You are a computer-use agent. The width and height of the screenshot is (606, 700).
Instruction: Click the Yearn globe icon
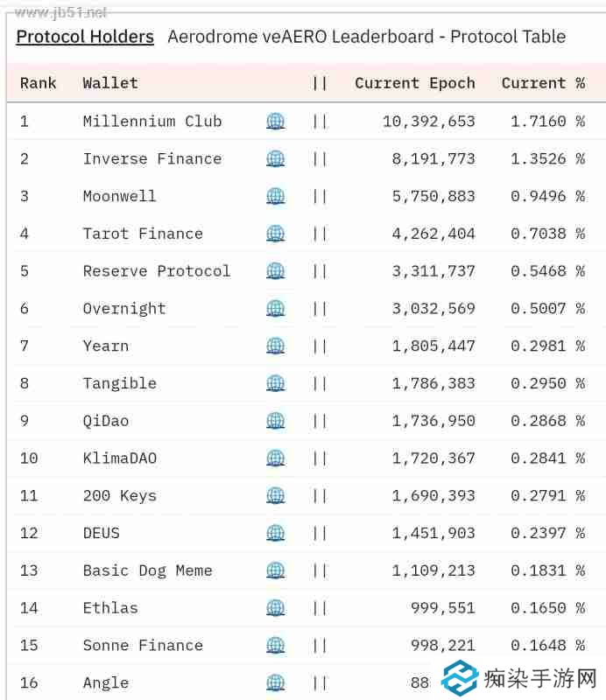click(275, 346)
